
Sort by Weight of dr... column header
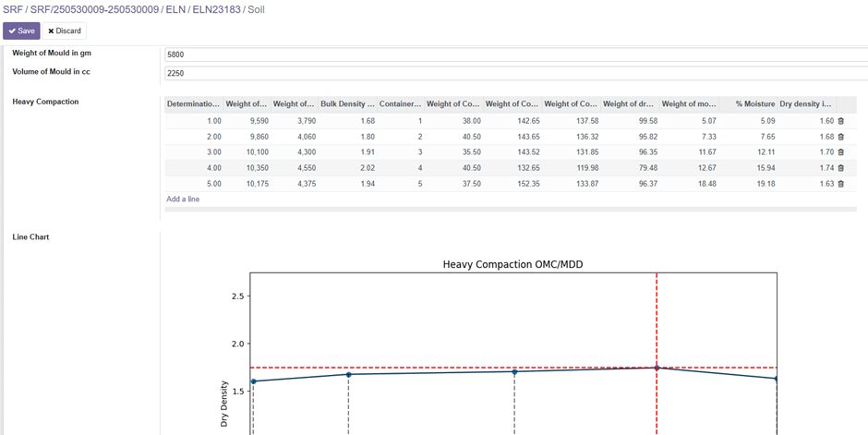pos(631,104)
